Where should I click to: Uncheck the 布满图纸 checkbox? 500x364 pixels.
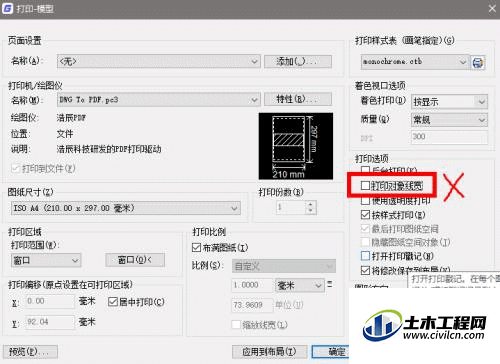point(196,248)
